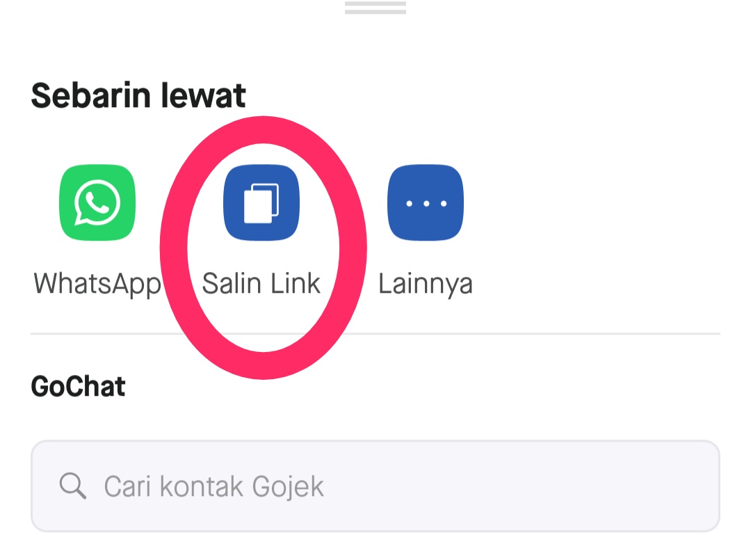The height and width of the screenshot is (560, 751).
Task: Select the Sebarin lewat heading
Action: click(x=138, y=95)
